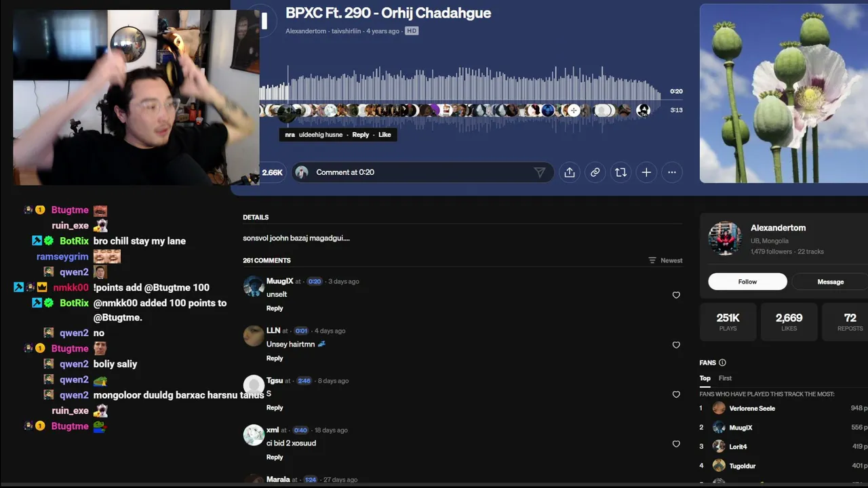Like xml's comment "ci bid 2 xosuud"
868x488 pixels.
676,444
